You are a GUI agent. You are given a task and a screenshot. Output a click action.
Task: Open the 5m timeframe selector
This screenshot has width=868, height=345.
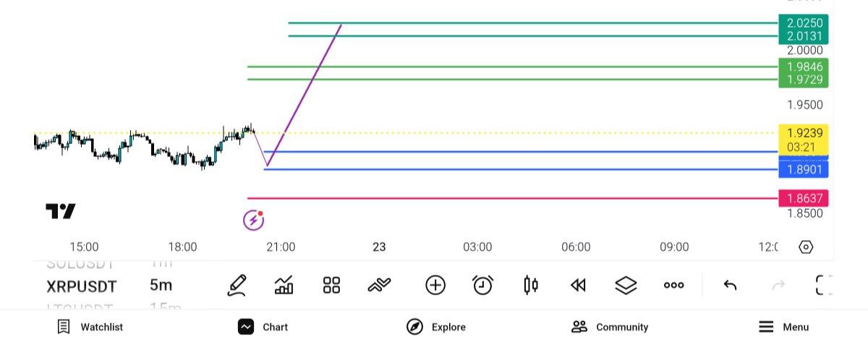click(161, 286)
